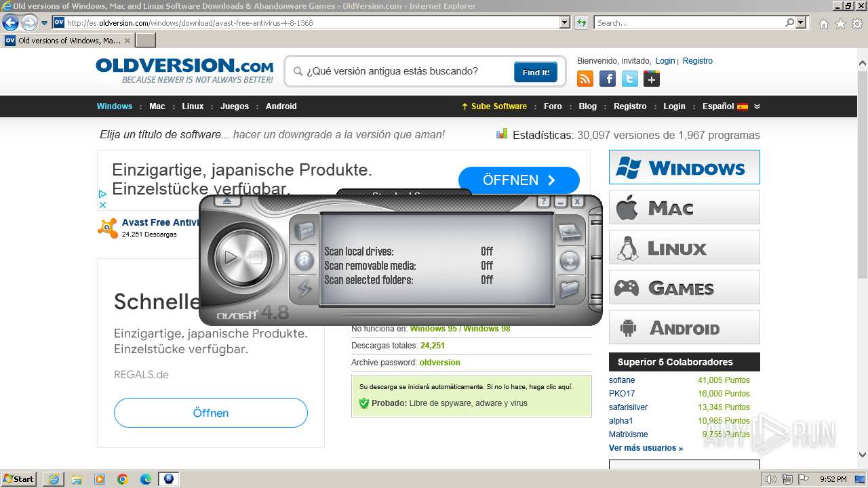
Task: Open avast! resident protection 'a' icon
Action: coord(304,260)
